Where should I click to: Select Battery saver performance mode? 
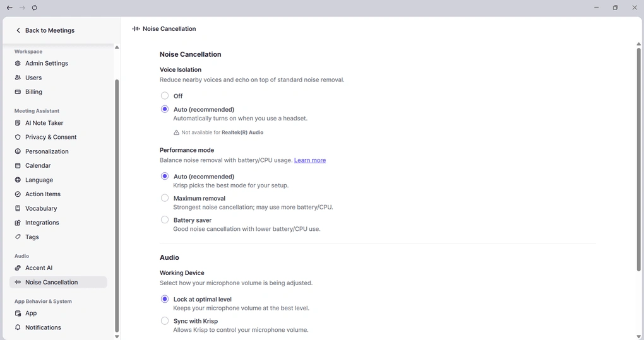pos(165,220)
